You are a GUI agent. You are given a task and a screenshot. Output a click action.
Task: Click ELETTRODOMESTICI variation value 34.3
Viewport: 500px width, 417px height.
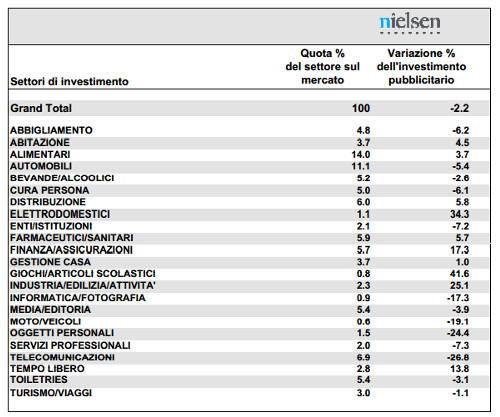(460, 214)
